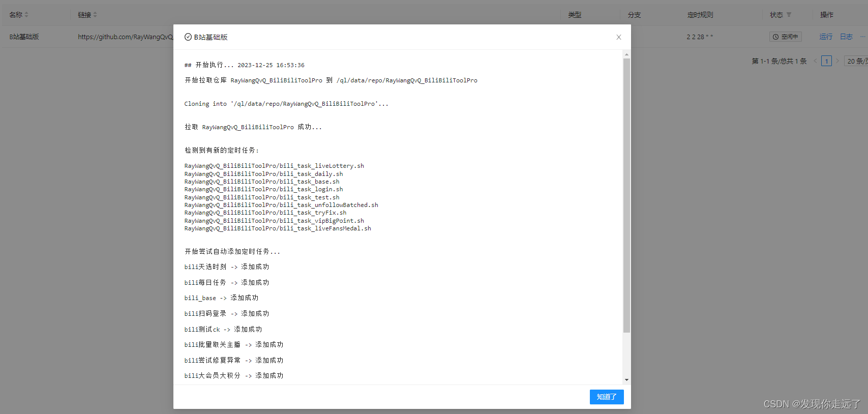868x414 pixels.
Task: Go to previous page arrow
Action: click(815, 61)
